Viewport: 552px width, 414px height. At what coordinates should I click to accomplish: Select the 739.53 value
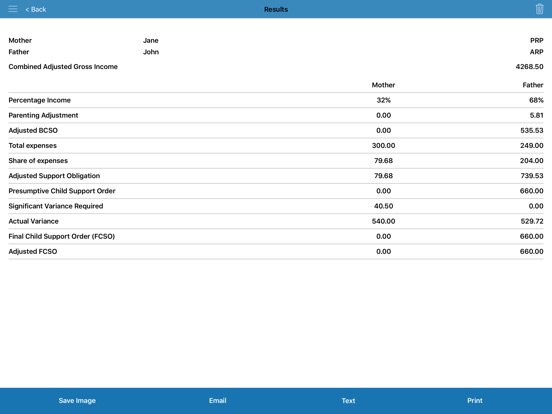coord(532,176)
